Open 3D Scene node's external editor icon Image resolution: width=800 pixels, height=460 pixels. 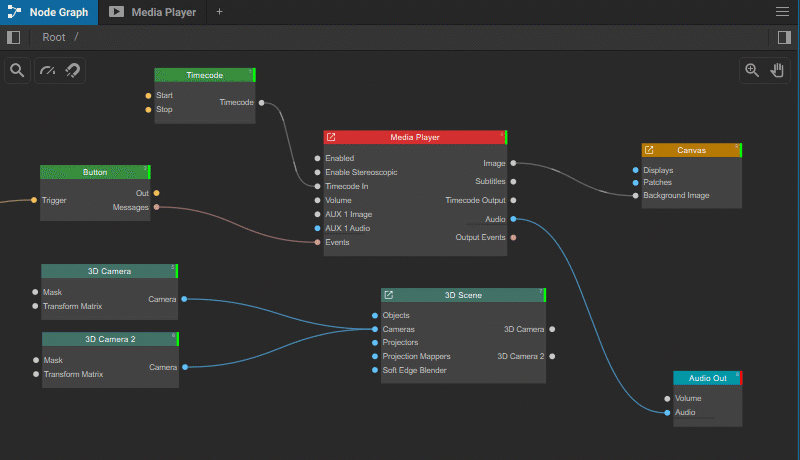(389, 295)
